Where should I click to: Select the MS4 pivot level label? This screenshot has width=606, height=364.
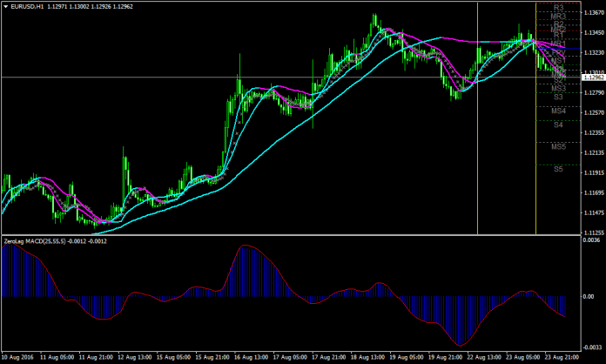coord(558,111)
